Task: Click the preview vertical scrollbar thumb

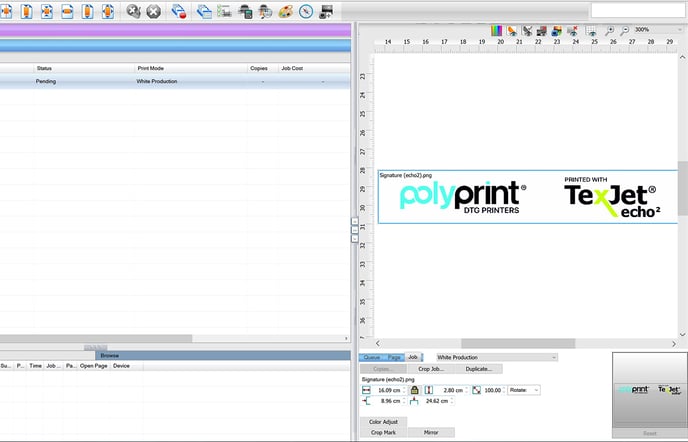Action: point(683,188)
